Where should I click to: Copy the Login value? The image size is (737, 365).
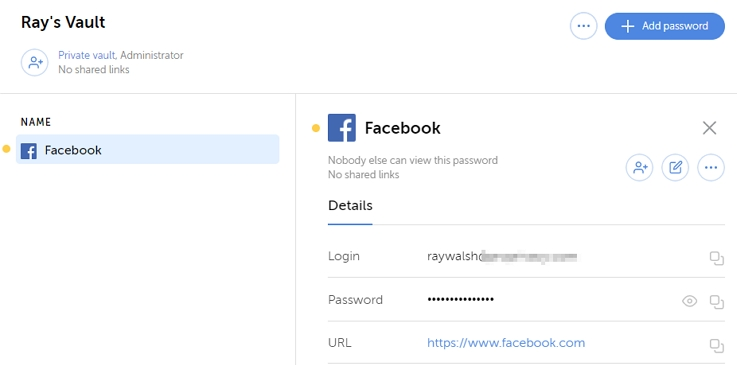[716, 258]
